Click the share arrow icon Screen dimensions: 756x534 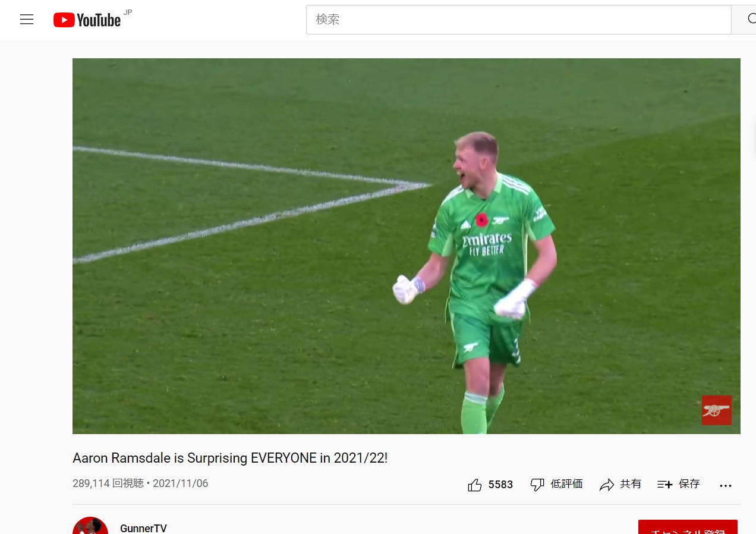click(607, 485)
